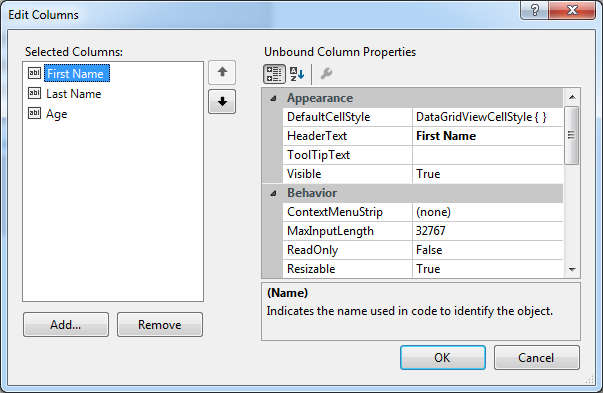603x393 pixels.
Task: Select the First Name column entry
Action: pyautogui.click(x=77, y=73)
